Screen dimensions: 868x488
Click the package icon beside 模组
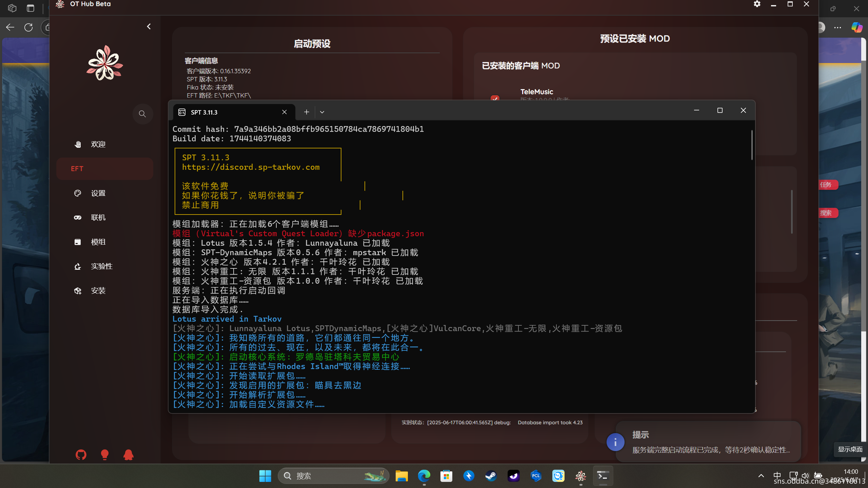(78, 242)
